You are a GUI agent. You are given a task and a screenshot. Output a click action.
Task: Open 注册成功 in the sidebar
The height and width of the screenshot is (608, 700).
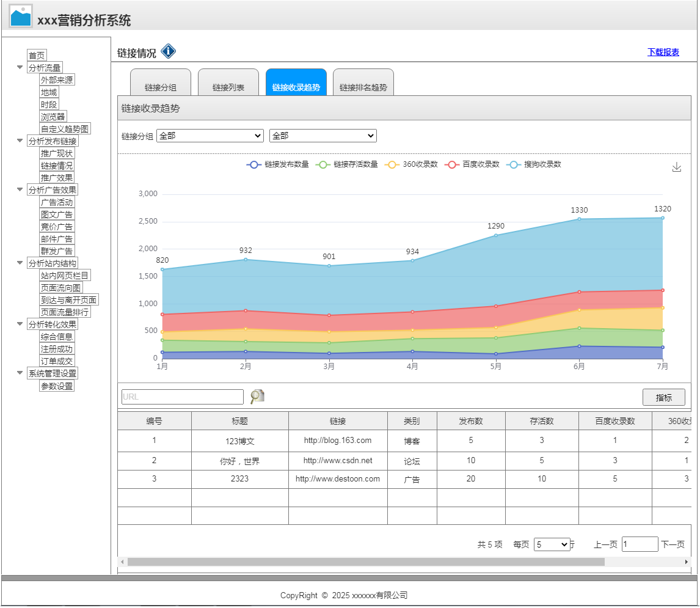pos(57,348)
